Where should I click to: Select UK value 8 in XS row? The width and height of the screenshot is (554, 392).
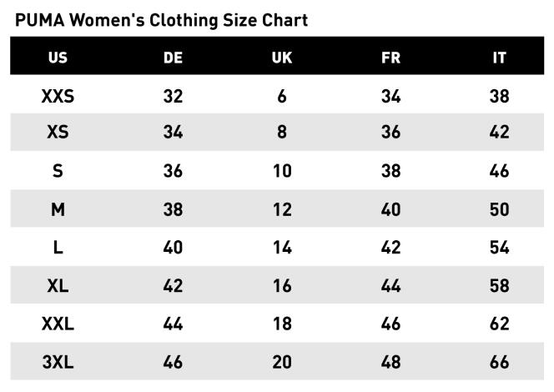pos(282,133)
